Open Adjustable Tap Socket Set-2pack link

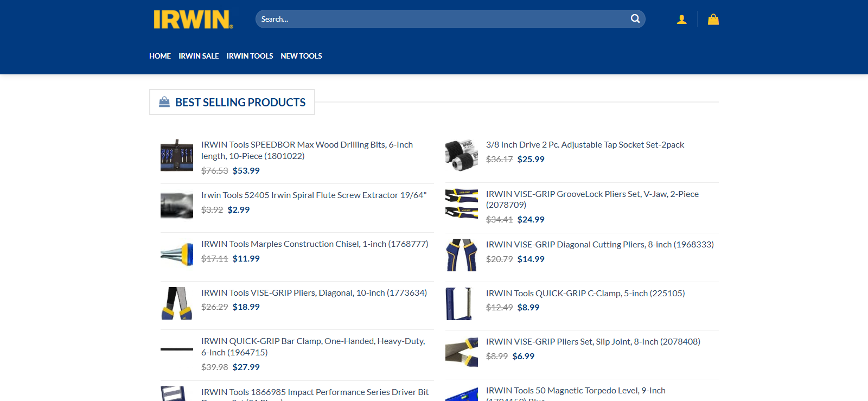(585, 145)
